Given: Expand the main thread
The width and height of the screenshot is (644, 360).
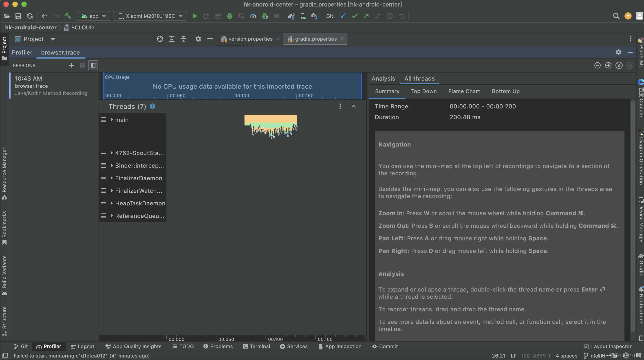Looking at the screenshot, I should pyautogui.click(x=112, y=120).
